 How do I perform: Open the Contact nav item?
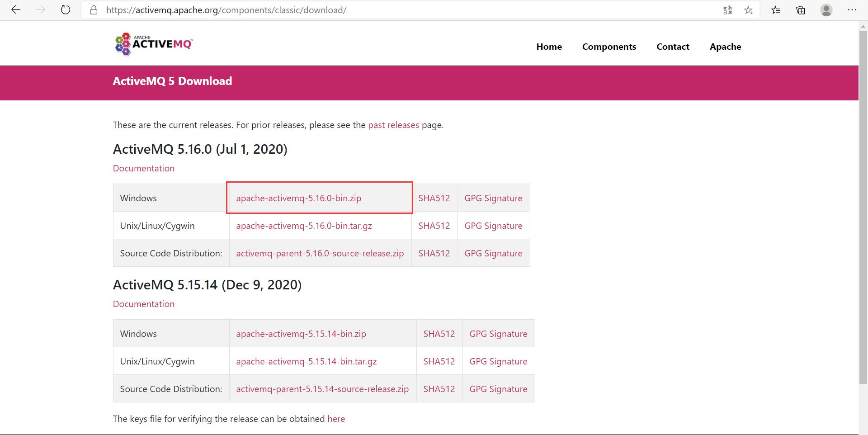point(673,47)
